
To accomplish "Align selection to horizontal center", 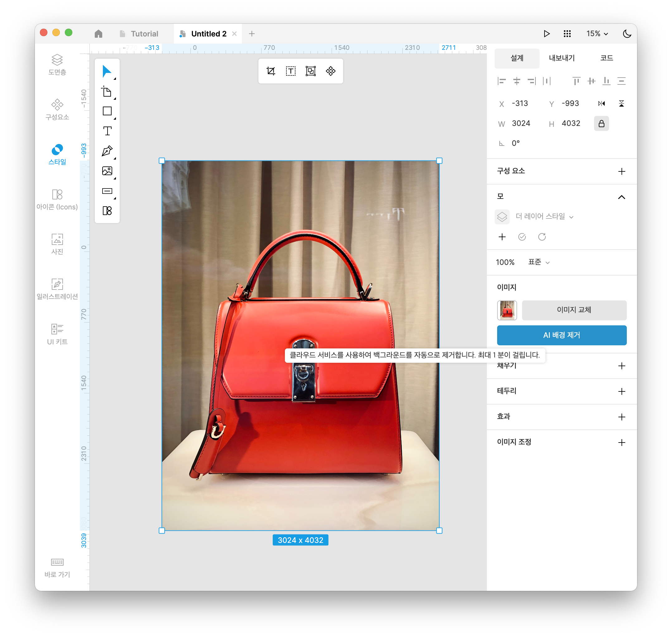I will pyautogui.click(x=516, y=81).
